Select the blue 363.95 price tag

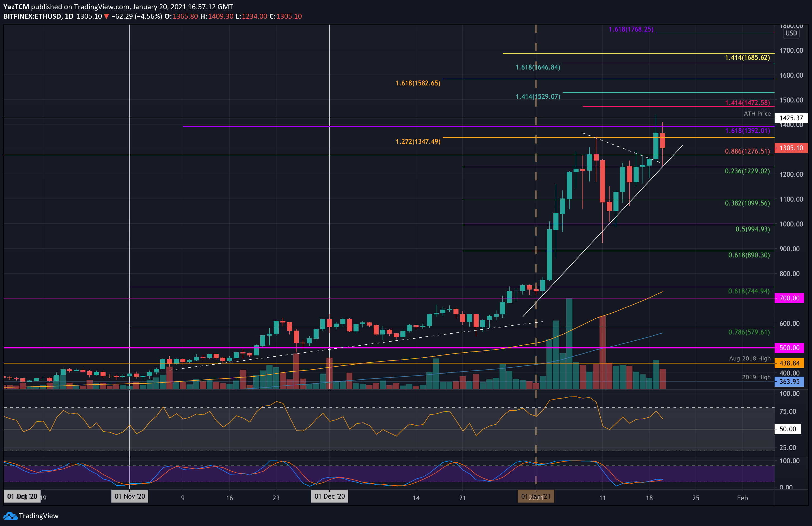[x=789, y=382]
